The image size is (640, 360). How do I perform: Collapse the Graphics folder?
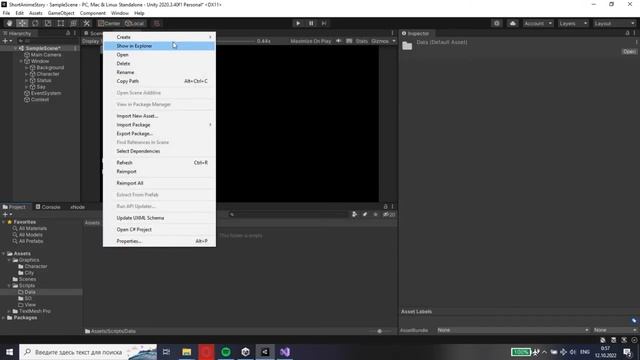click(x=9, y=260)
